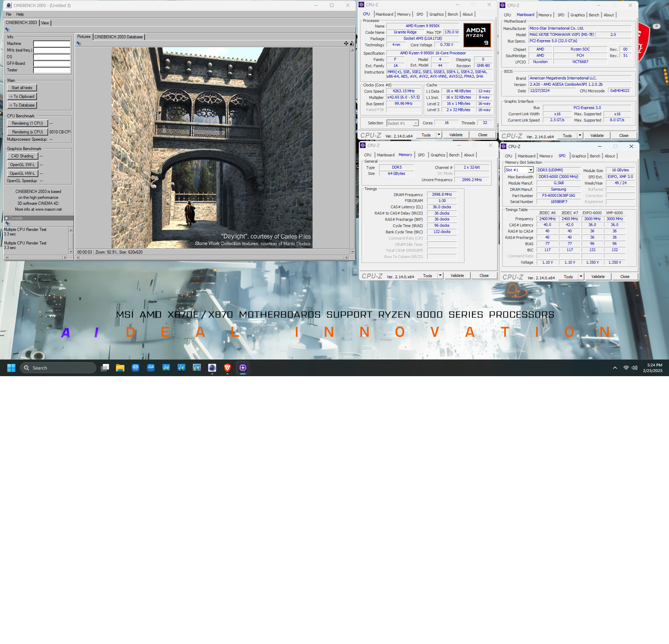Run the Rendering (x CPU) benchmark
This screenshot has height=644, width=669.
click(28, 132)
